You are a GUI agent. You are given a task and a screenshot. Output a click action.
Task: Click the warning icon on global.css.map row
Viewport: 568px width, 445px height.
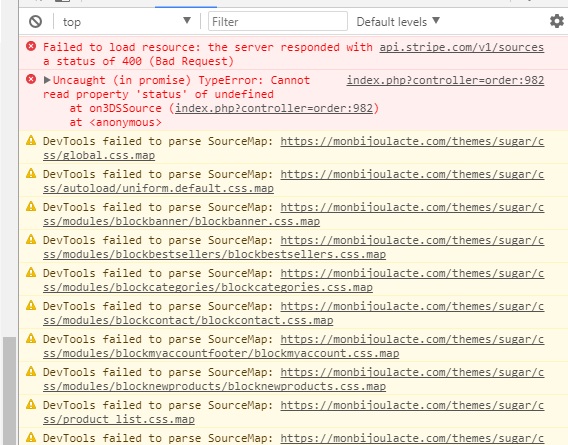coord(31,140)
